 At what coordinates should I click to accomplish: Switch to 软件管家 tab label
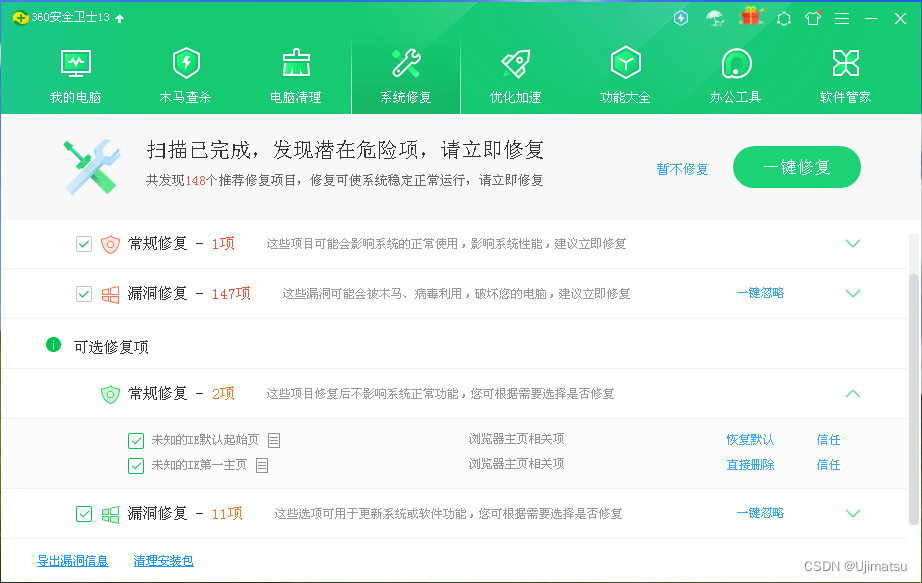[846, 97]
